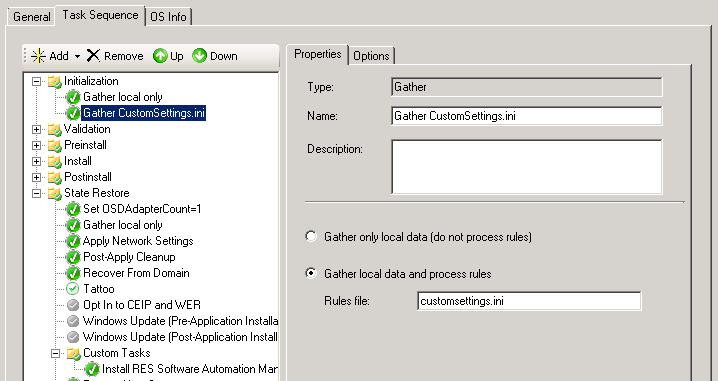Select the Postinstall tree node
718x381 pixels.
[x=87, y=177]
